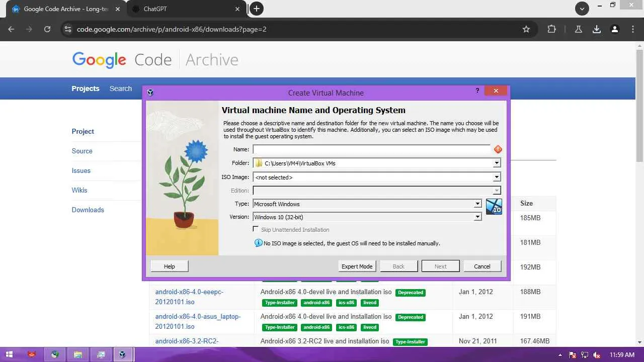Bookmark this page with the star icon
This screenshot has width=644, height=362.
click(526, 29)
